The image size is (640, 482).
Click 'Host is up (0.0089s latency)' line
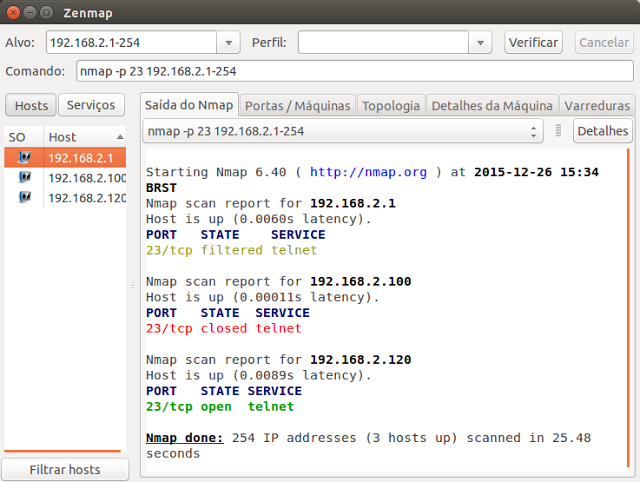click(258, 375)
